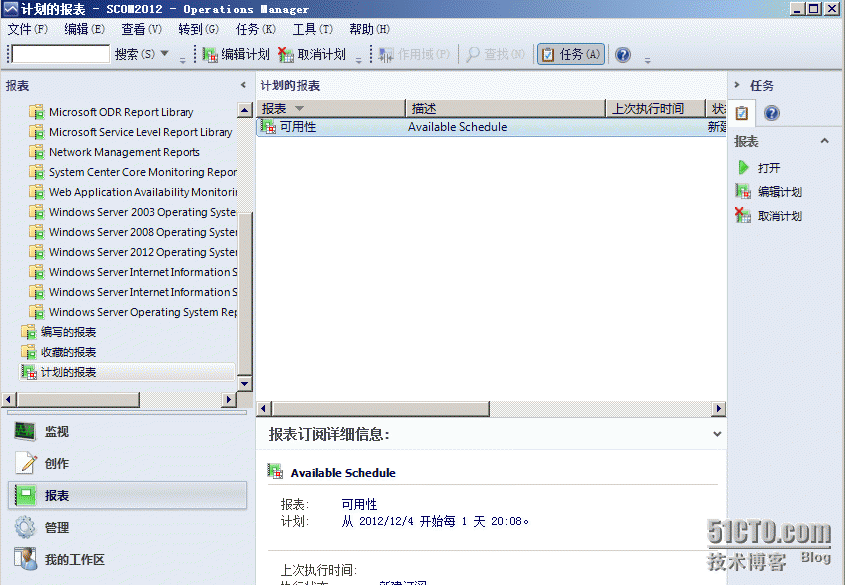The height and width of the screenshot is (585, 845).
Task: Click the Cancel Schedule (取消计划) toolbar icon
Action: (x=286, y=54)
